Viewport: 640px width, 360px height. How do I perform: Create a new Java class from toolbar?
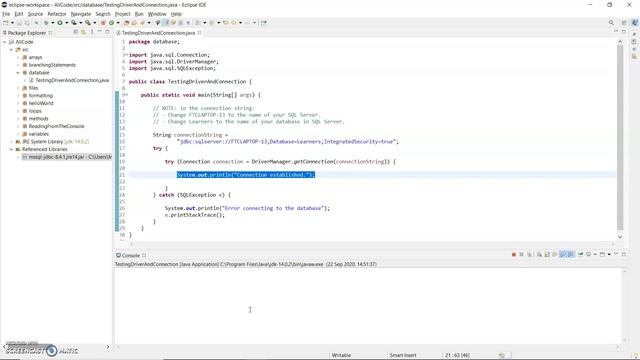click(x=111, y=23)
